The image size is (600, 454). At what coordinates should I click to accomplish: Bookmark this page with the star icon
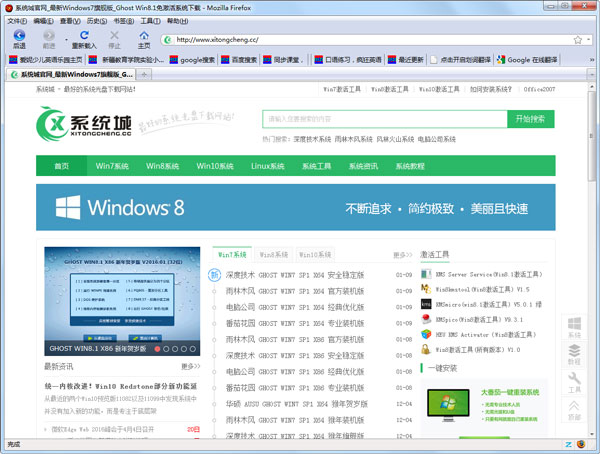[577, 39]
